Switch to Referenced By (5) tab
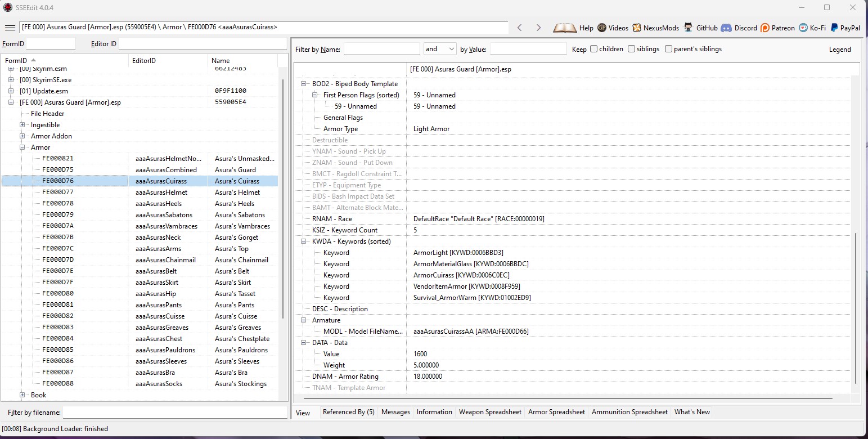The width and height of the screenshot is (868, 439). [348, 412]
